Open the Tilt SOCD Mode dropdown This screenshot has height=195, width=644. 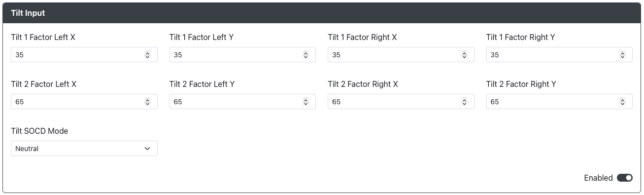pos(84,149)
